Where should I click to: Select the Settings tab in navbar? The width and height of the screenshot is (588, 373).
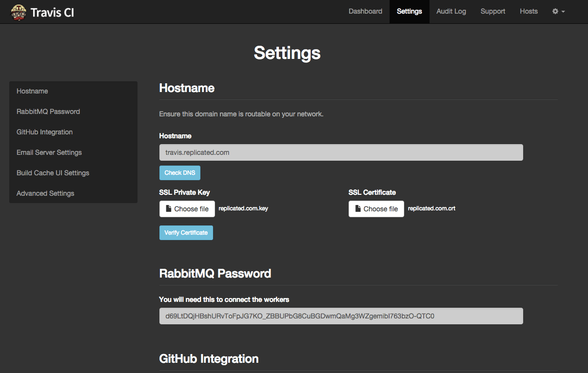point(410,11)
